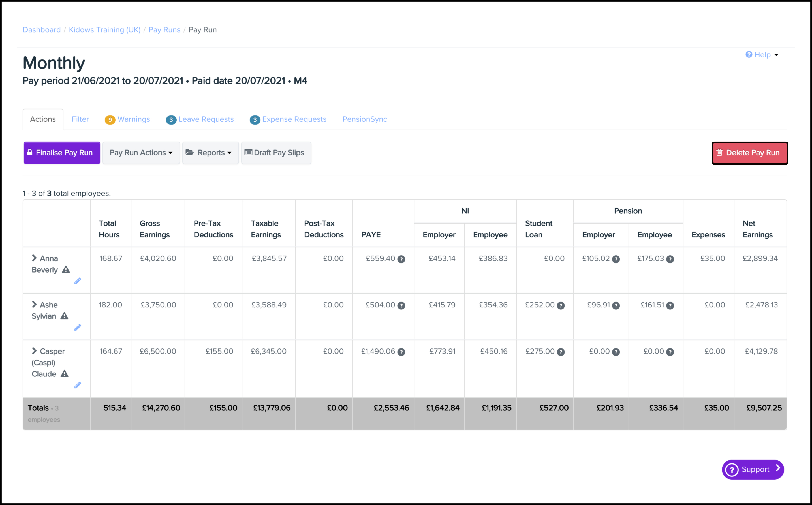Click warning triangle beside Ashe Sylvian
The width and height of the screenshot is (812, 505).
point(64,316)
